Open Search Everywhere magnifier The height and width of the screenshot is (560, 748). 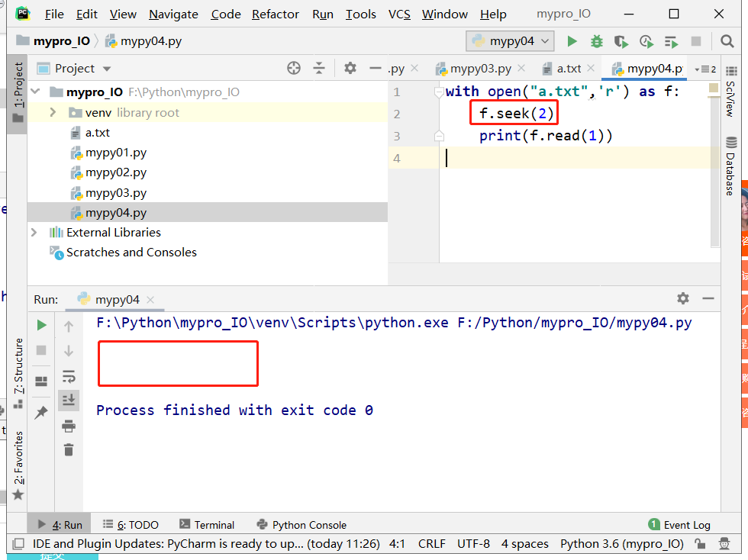click(x=727, y=41)
